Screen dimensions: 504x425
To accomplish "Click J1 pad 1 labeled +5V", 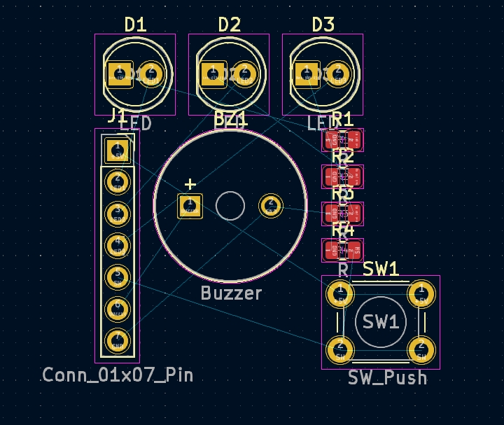I will click(118, 151).
